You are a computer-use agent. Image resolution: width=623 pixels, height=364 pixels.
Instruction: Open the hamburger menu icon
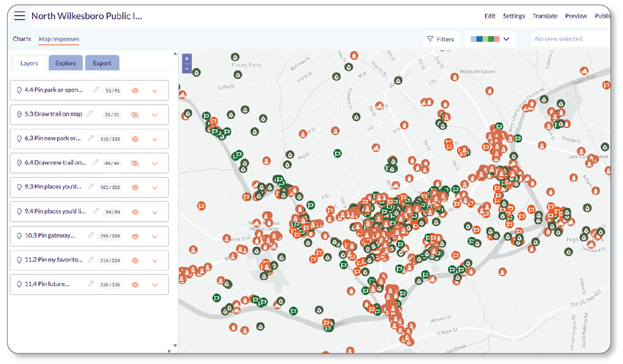coord(19,16)
